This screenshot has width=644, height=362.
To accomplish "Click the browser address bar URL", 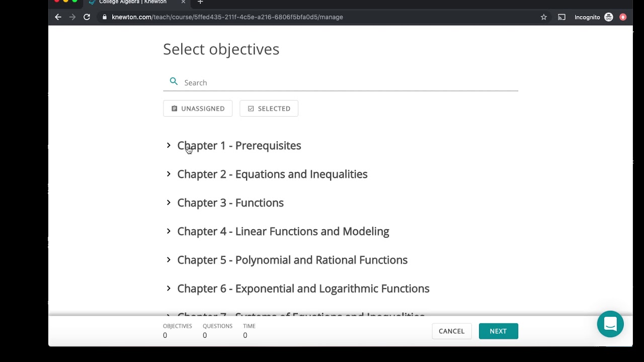I will tap(227, 17).
